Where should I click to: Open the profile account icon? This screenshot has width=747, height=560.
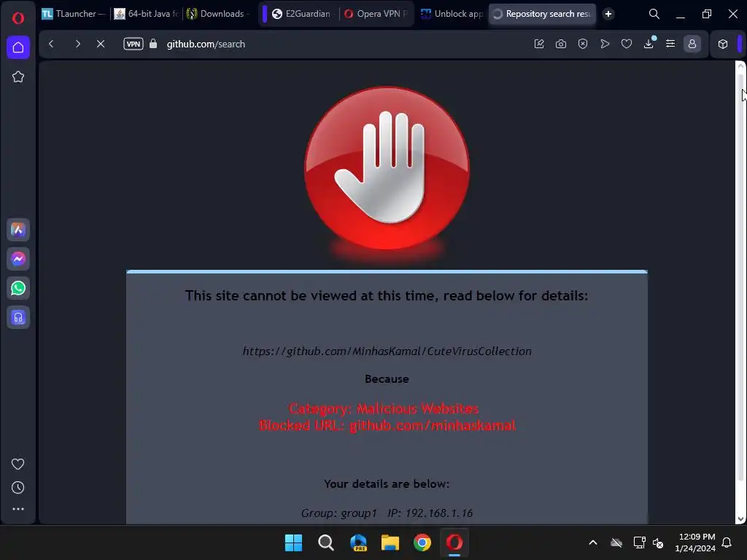[x=692, y=44]
